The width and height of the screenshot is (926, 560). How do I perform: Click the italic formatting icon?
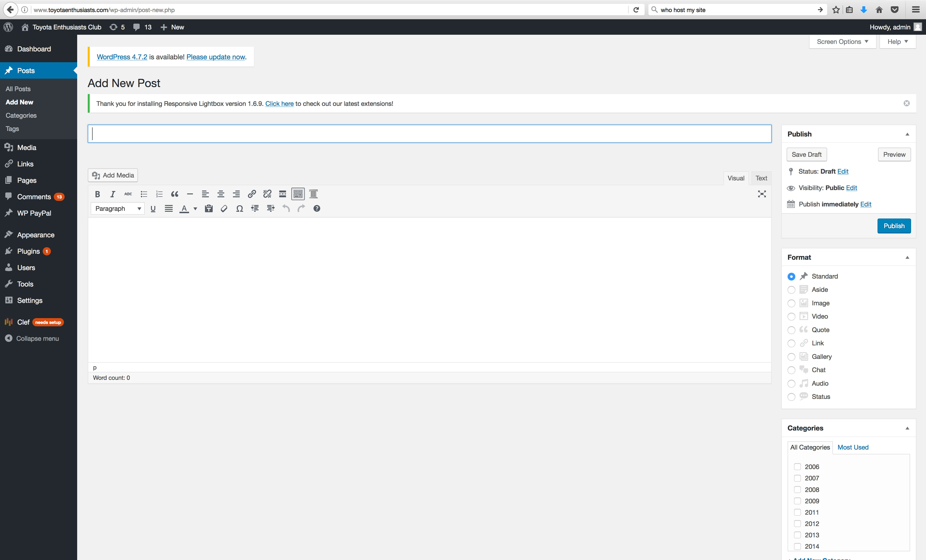pos(112,194)
